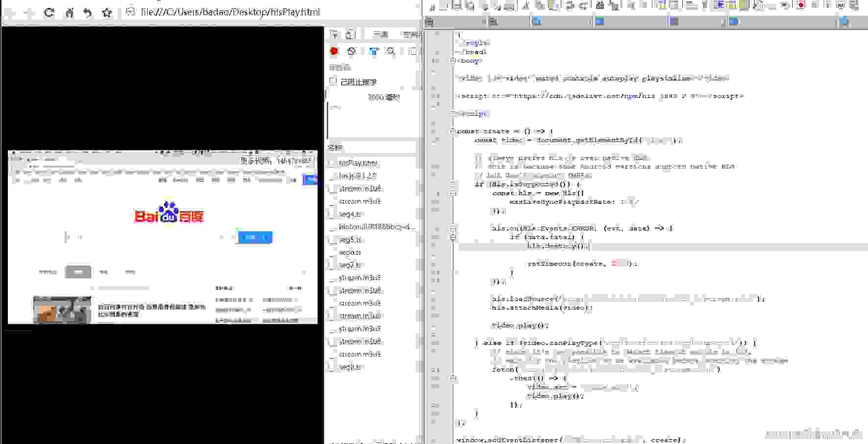Print the current Notepad++ document

[510, 6]
